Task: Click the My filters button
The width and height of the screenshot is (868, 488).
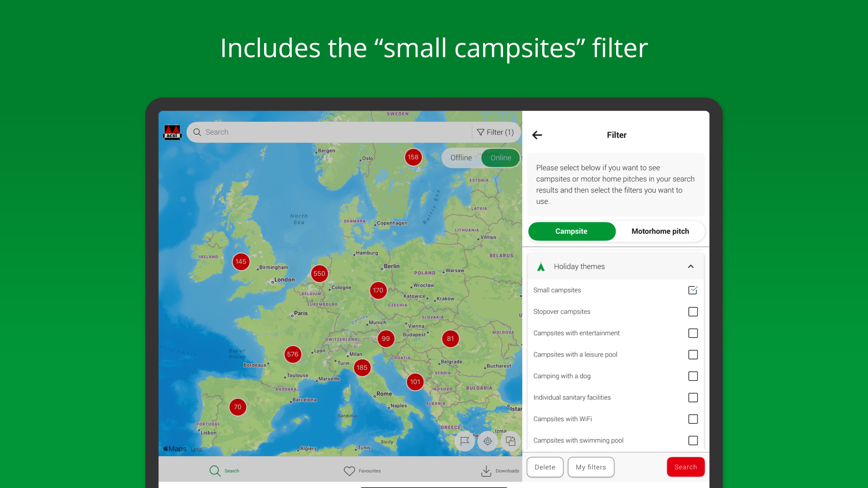Action: (591, 467)
